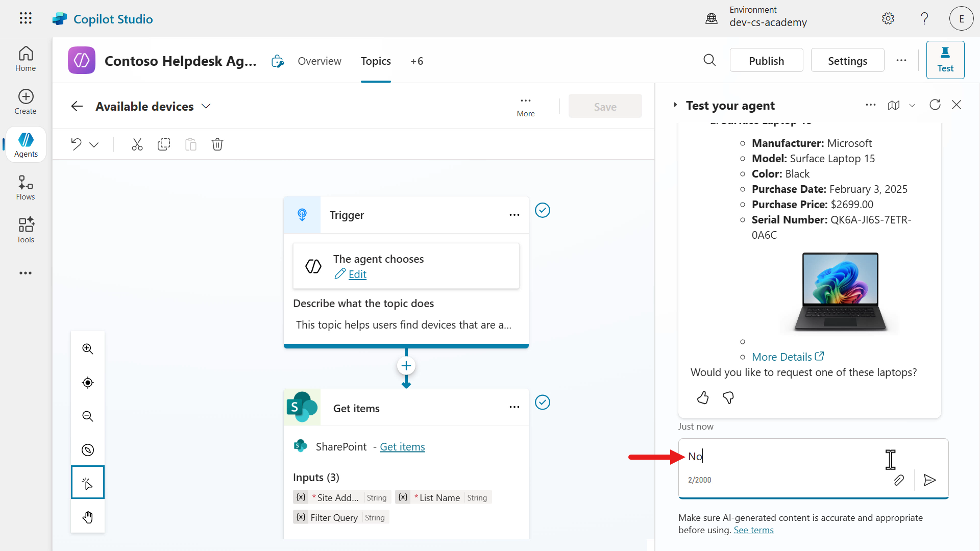Click the cut node scissors icon

tap(137, 144)
